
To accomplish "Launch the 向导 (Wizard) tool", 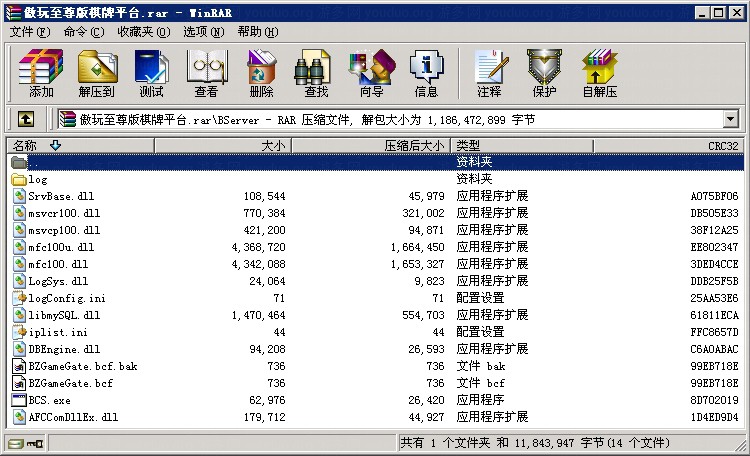I will point(371,73).
